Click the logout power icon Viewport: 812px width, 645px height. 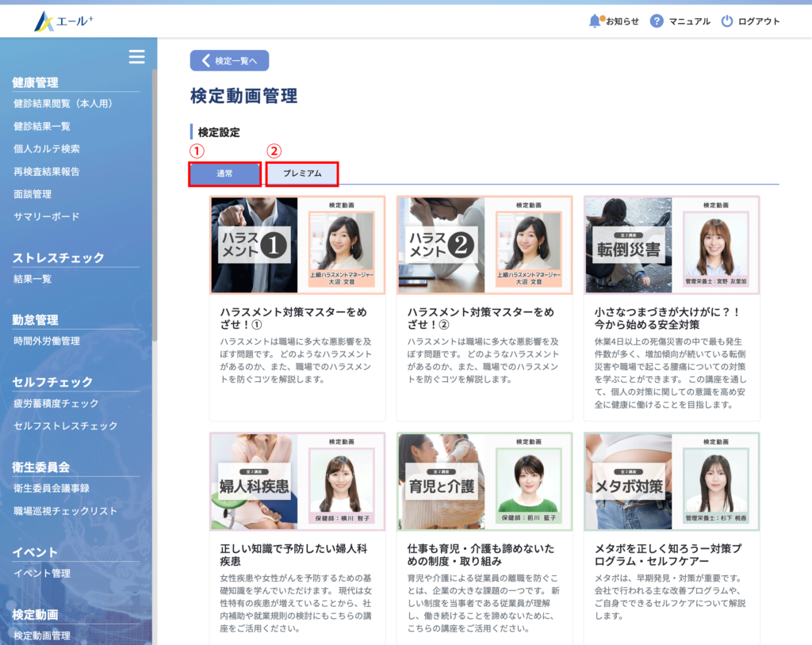click(x=727, y=21)
